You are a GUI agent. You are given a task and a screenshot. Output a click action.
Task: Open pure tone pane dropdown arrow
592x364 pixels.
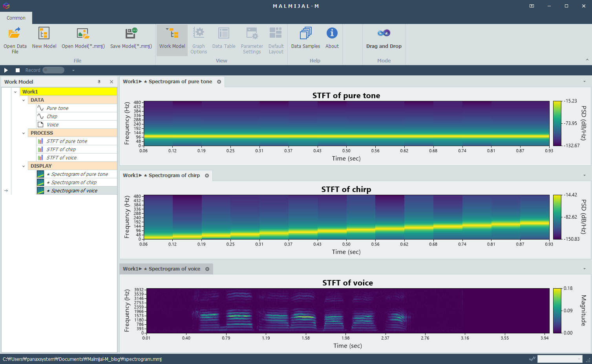585,82
